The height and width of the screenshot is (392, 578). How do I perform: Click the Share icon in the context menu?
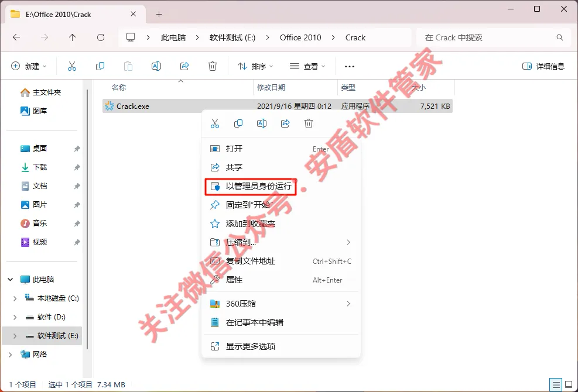pyautogui.click(x=285, y=123)
